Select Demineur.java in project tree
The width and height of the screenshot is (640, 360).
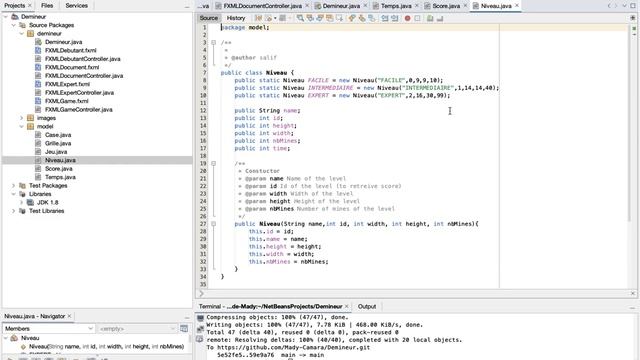[x=63, y=42]
